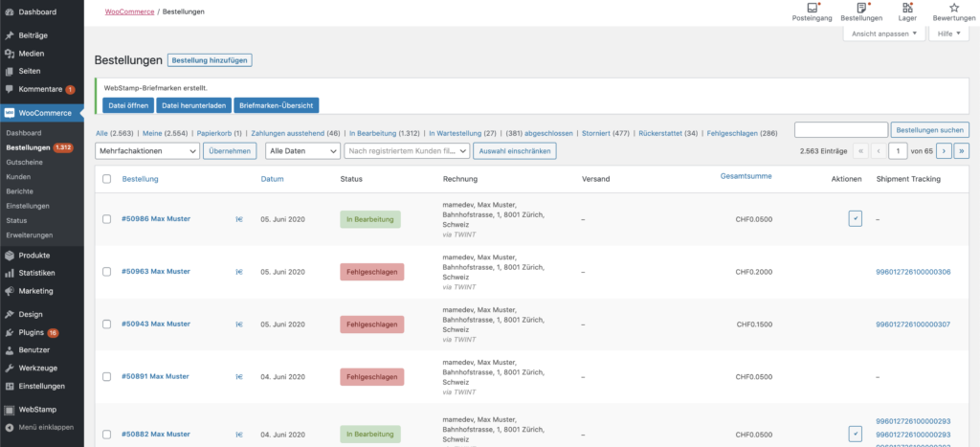Open the Posteingang inbox icon

click(x=812, y=8)
